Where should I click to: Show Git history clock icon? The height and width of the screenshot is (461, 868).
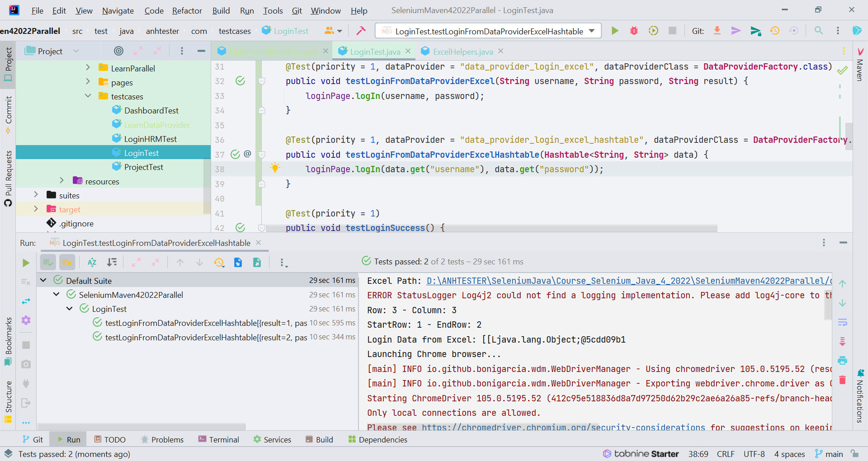point(775,31)
